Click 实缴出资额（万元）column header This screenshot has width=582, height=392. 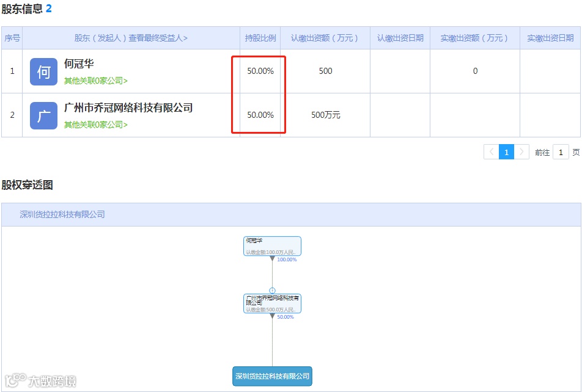pyautogui.click(x=474, y=38)
